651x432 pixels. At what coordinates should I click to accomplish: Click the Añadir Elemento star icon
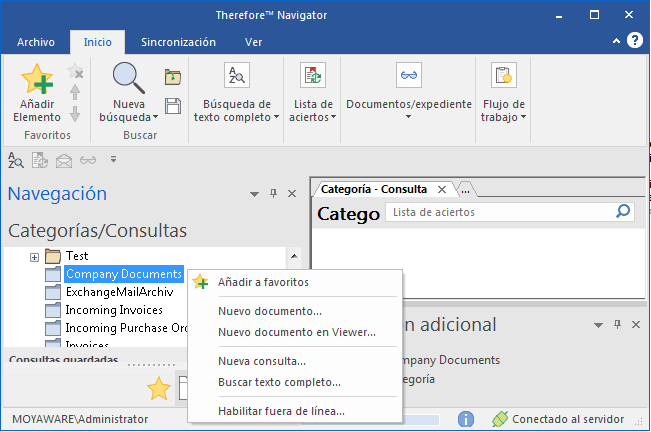click(x=36, y=79)
